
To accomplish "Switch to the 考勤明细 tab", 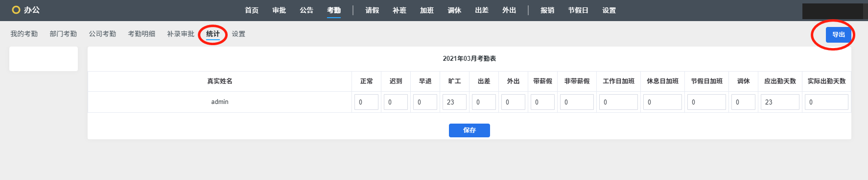I will [141, 34].
